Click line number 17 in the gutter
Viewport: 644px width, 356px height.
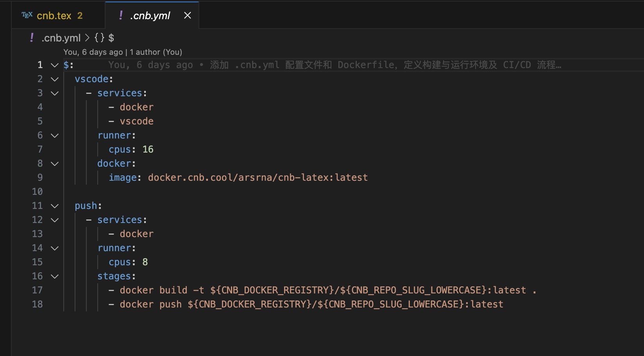click(37, 290)
